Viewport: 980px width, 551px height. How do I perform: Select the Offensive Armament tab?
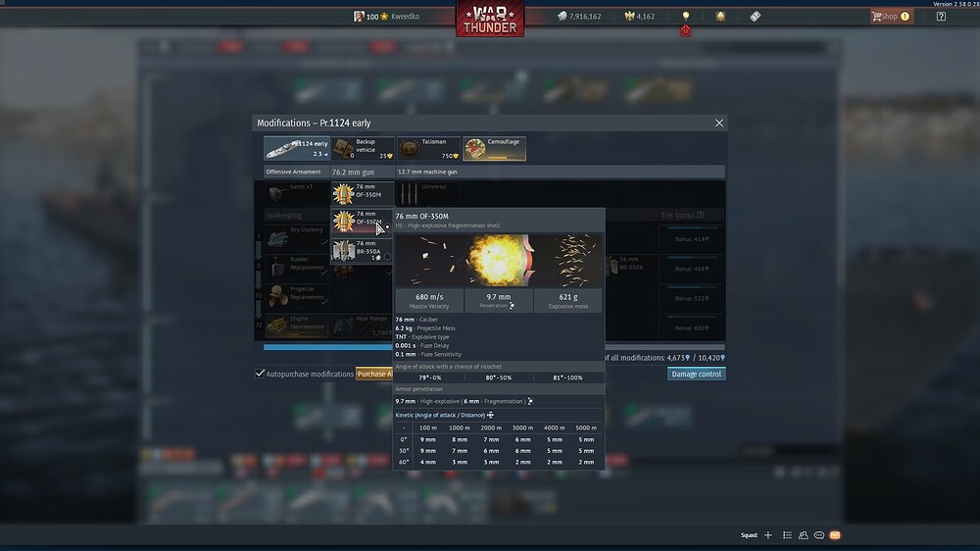[294, 172]
